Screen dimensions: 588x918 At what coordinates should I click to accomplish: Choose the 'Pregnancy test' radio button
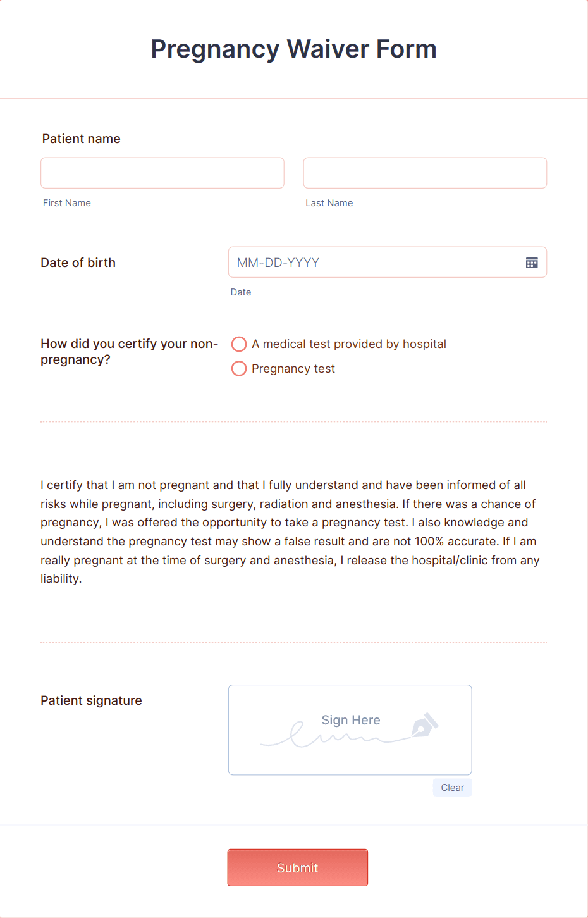(x=238, y=368)
